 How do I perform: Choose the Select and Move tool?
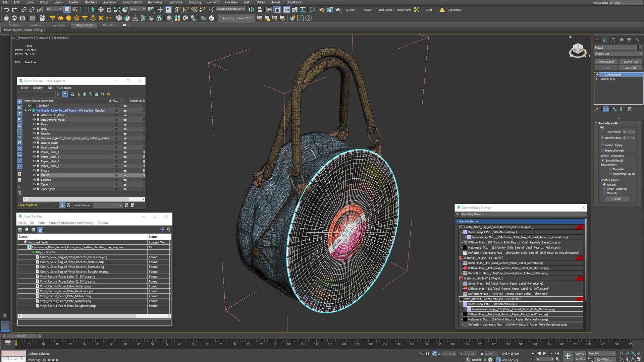click(101, 10)
